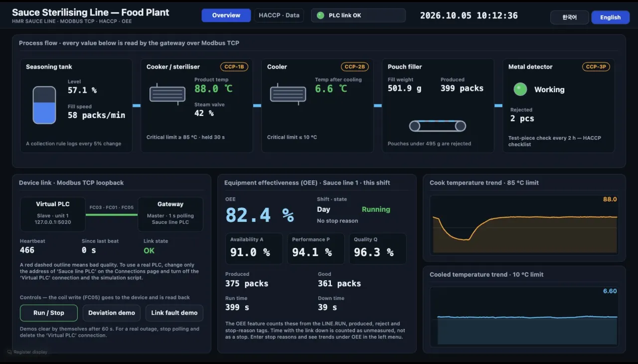Click the fill speed 58 packs/min value
This screenshot has width=638, height=364.
(x=97, y=115)
